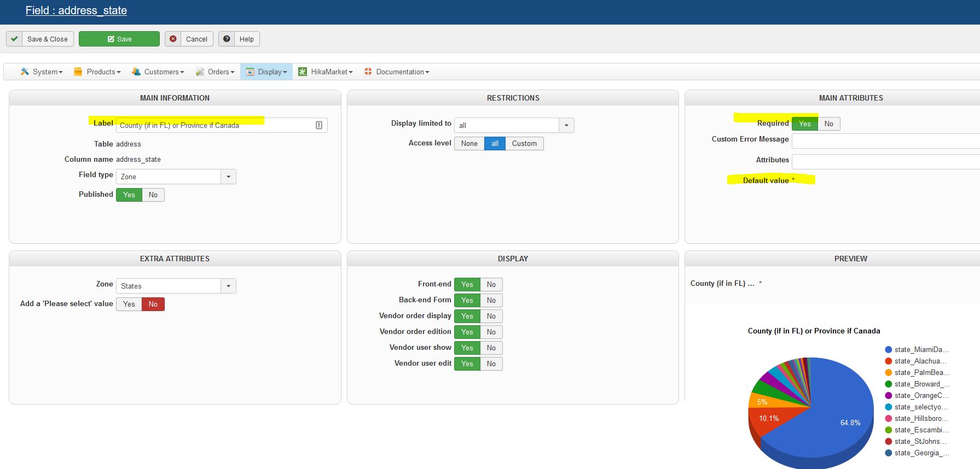The width and height of the screenshot is (980, 469).
Task: Select Access level None
Action: (469, 143)
